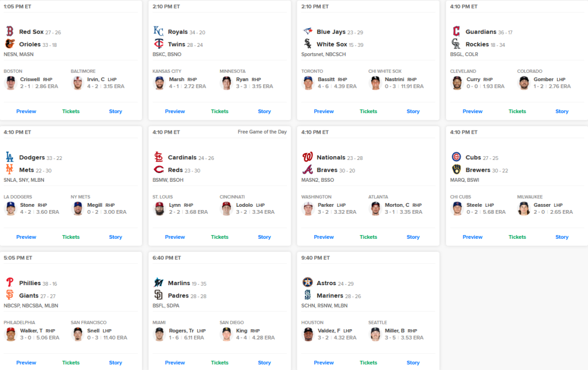Click the Twins team logo

coord(158,44)
